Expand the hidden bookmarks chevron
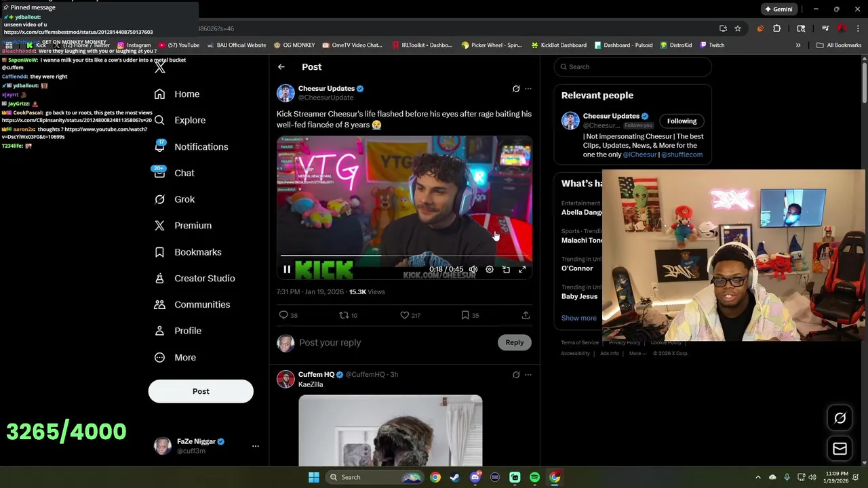 [x=798, y=45]
